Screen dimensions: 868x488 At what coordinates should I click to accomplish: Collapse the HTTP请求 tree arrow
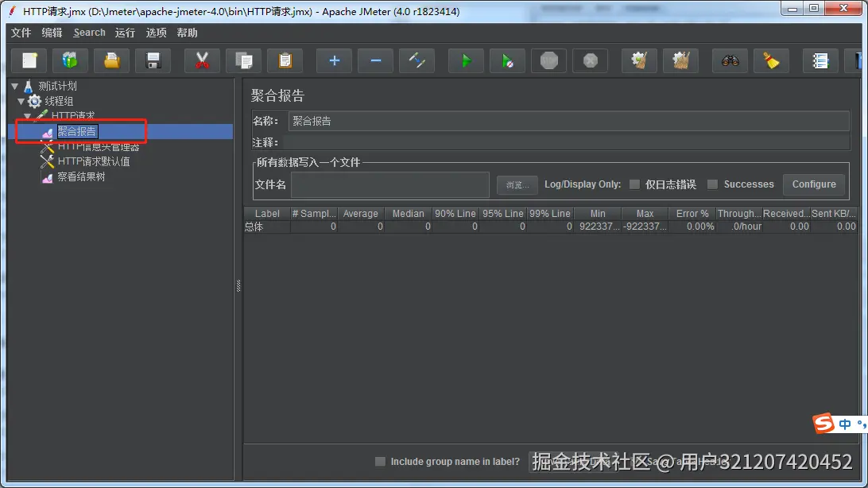point(28,116)
